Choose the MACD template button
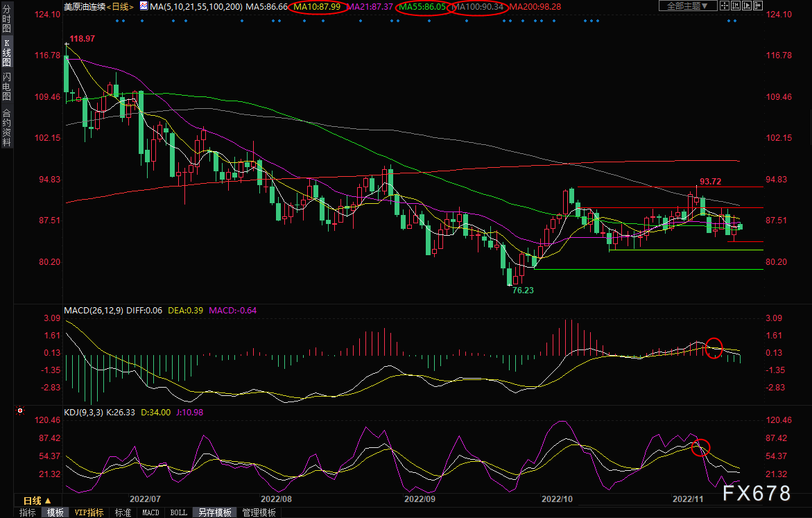The image size is (812, 518). (150, 512)
